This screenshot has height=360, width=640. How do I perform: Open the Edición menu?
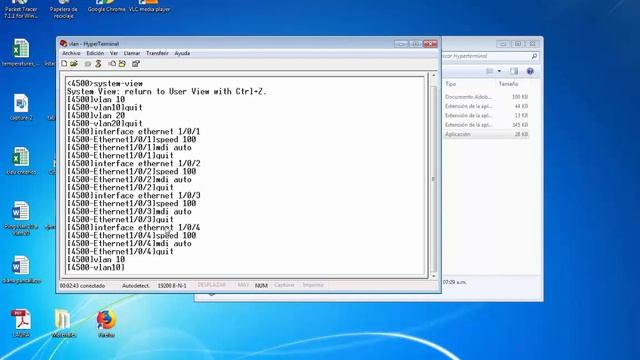click(x=95, y=53)
